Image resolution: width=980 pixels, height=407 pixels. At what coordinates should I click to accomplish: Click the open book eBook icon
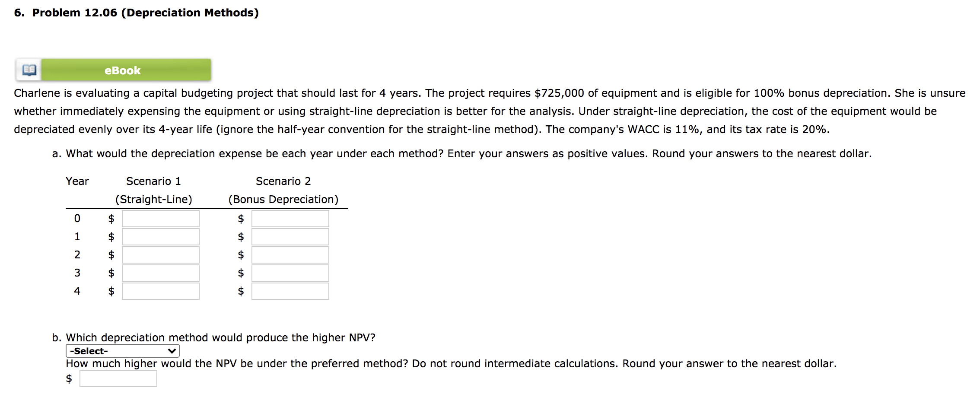point(28,69)
